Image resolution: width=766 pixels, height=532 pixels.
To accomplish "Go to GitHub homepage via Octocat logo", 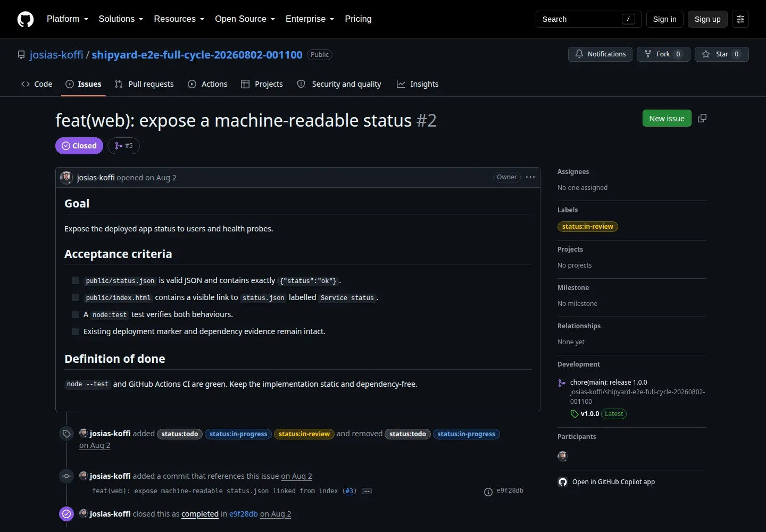I will click(26, 19).
